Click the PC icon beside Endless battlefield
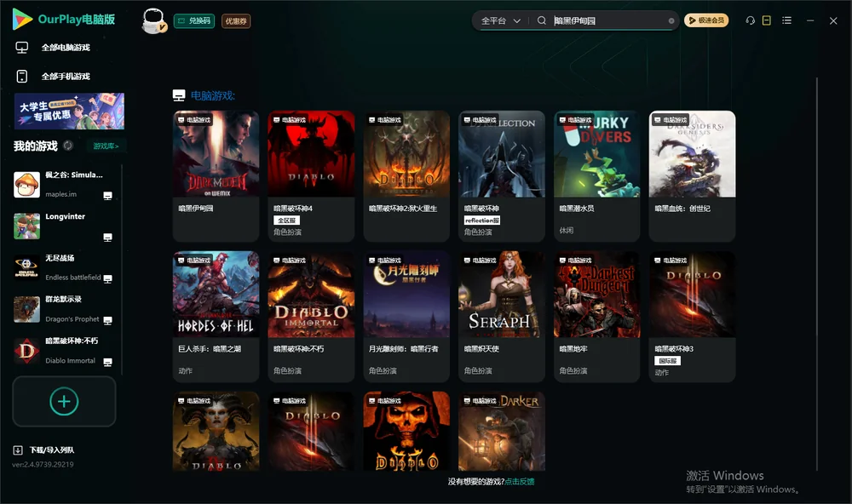This screenshot has height=504, width=852. pos(107,278)
